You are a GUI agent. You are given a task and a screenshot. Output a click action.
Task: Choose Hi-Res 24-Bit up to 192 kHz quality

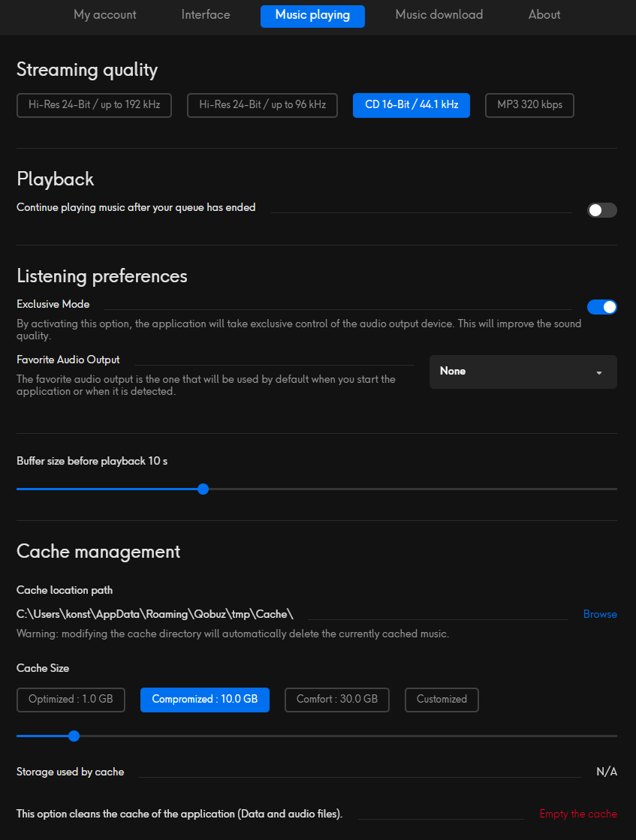pyautogui.click(x=94, y=105)
